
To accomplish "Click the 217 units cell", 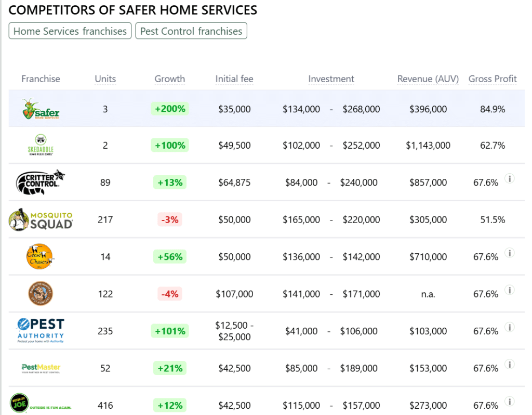I will pyautogui.click(x=105, y=220).
